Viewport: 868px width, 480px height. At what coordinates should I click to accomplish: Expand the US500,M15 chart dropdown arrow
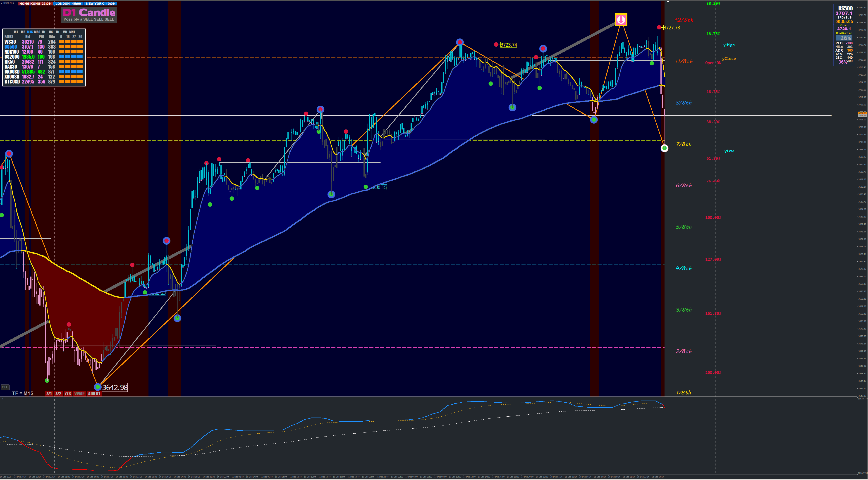point(1,3)
